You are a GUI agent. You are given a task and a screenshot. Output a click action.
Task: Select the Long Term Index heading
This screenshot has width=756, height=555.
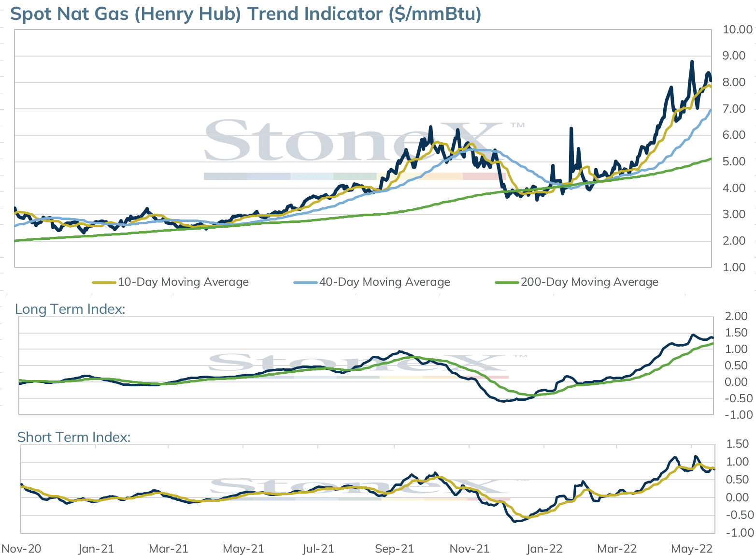coord(70,309)
